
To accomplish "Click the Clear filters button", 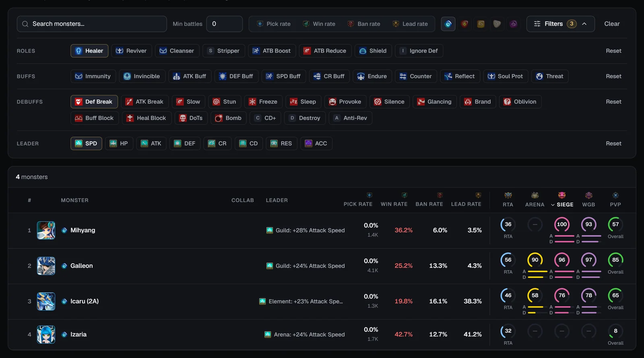I will point(612,24).
